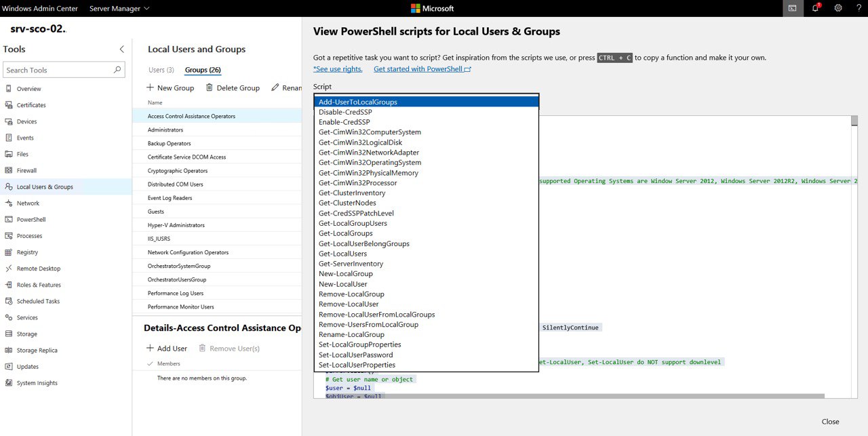Close the PowerShell scripts panel
This screenshot has height=436, width=868.
[x=830, y=421]
